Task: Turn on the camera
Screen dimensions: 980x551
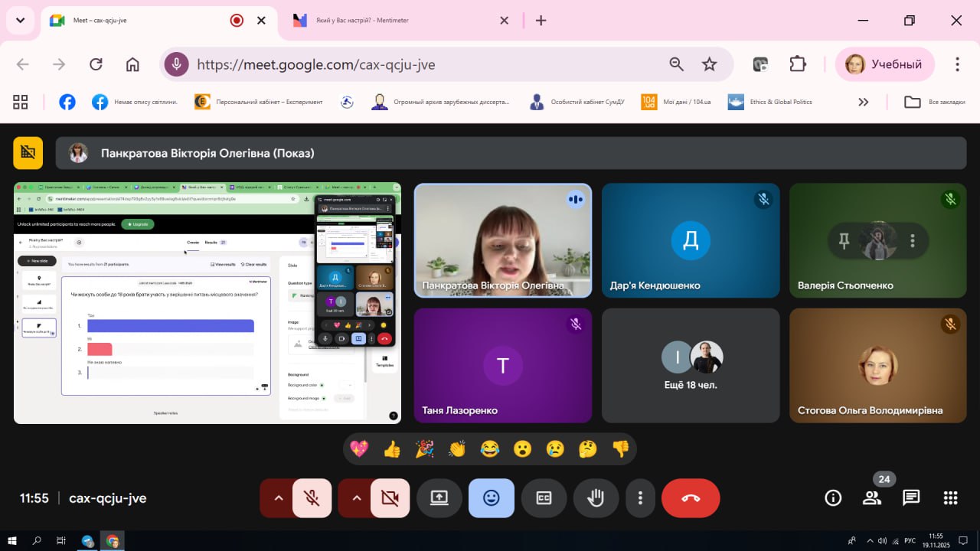Action: (x=390, y=498)
